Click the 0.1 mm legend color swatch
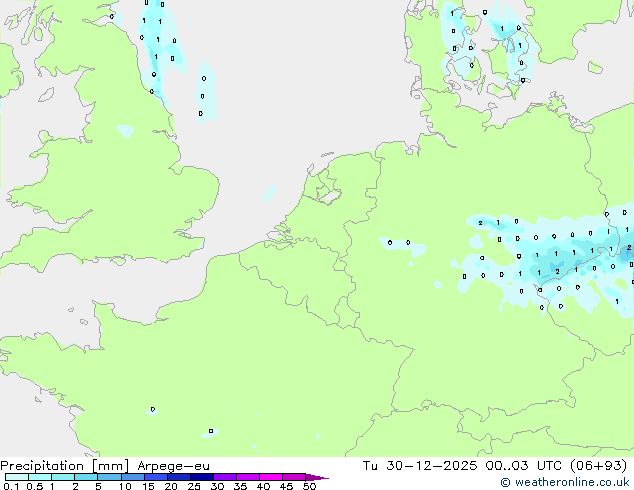The height and width of the screenshot is (490, 634). coord(17,477)
